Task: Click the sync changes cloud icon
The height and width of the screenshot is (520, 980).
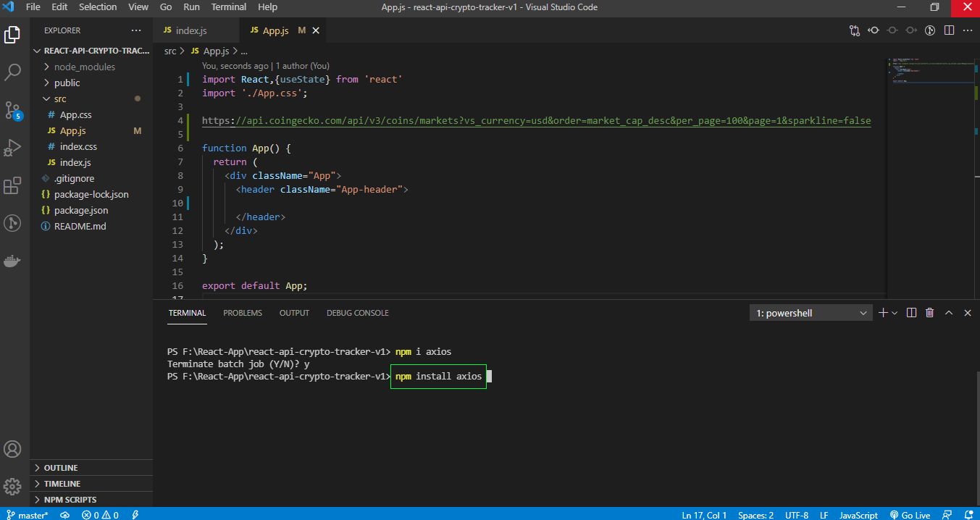Action: pyautogui.click(x=64, y=515)
